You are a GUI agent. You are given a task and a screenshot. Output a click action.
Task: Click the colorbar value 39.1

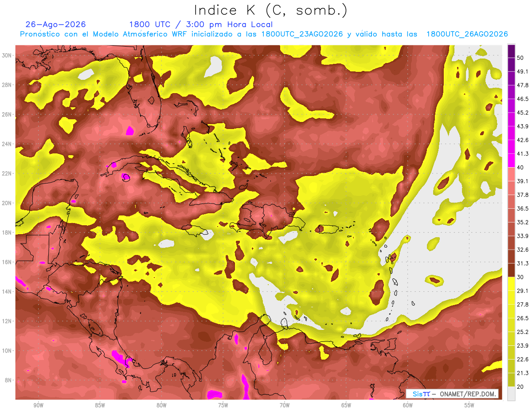tap(523, 181)
